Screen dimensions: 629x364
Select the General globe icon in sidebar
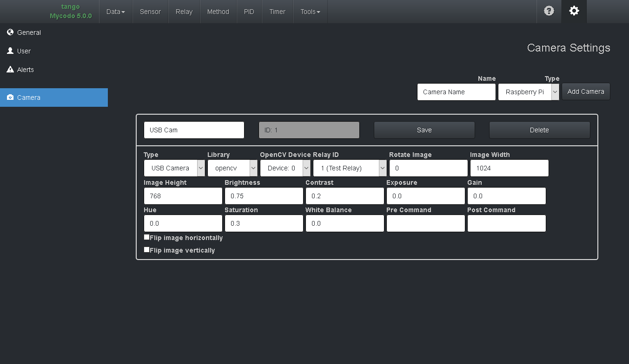tap(10, 32)
